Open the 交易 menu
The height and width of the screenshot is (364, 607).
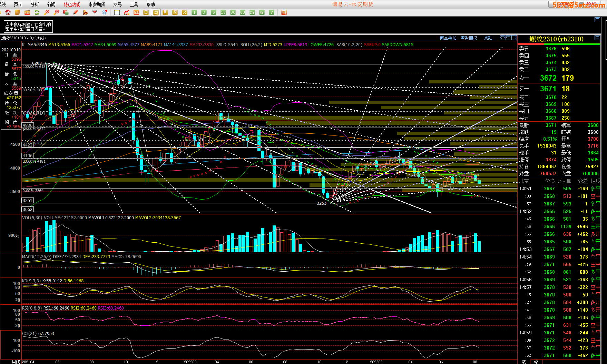tap(117, 4)
